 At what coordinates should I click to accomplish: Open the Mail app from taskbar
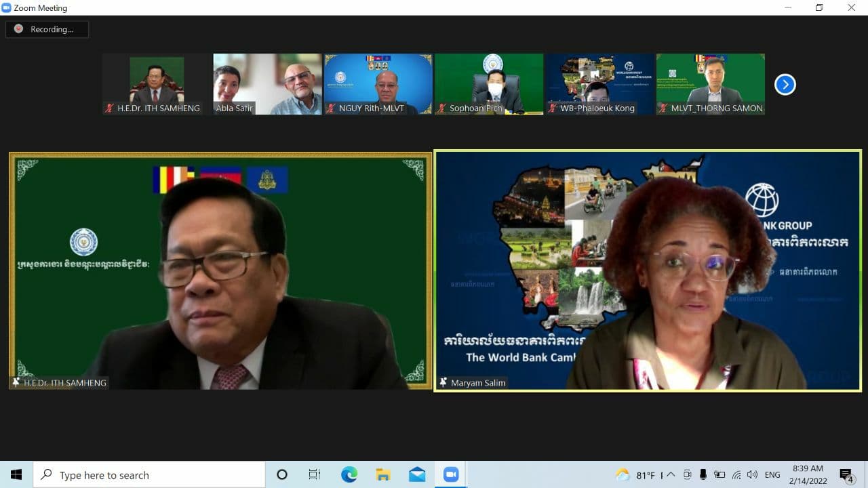click(x=417, y=474)
